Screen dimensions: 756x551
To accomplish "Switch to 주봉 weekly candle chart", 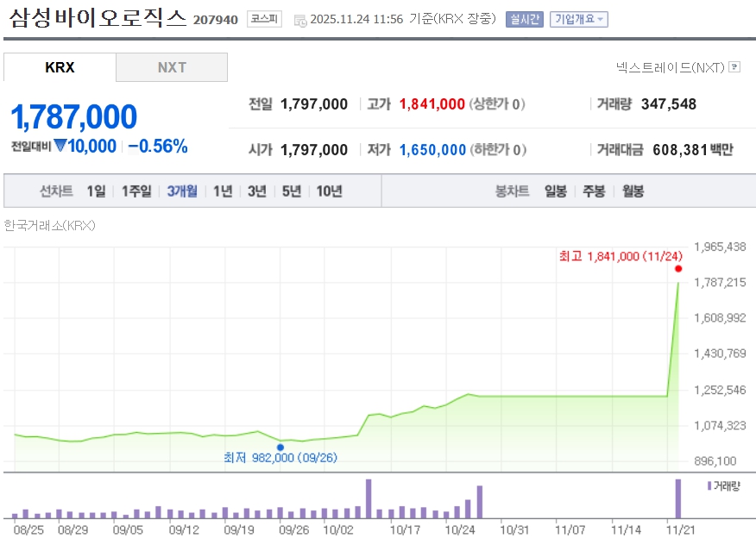I will click(x=594, y=191).
